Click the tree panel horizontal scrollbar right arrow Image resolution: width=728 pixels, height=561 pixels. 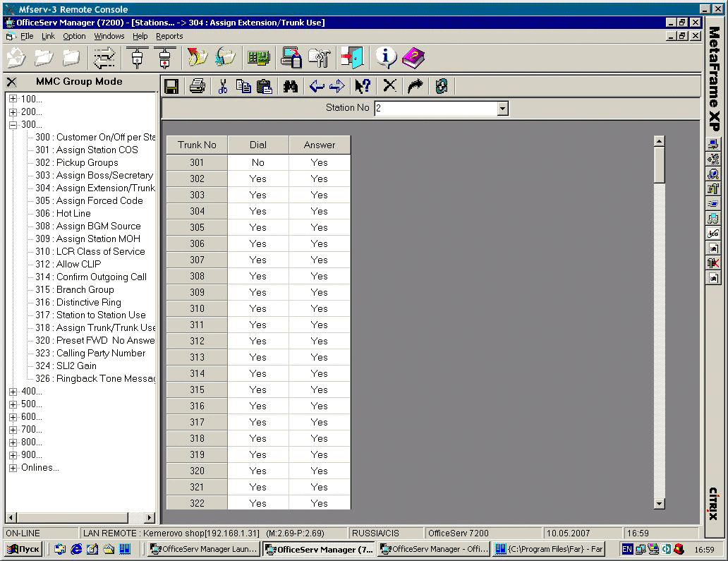149,517
